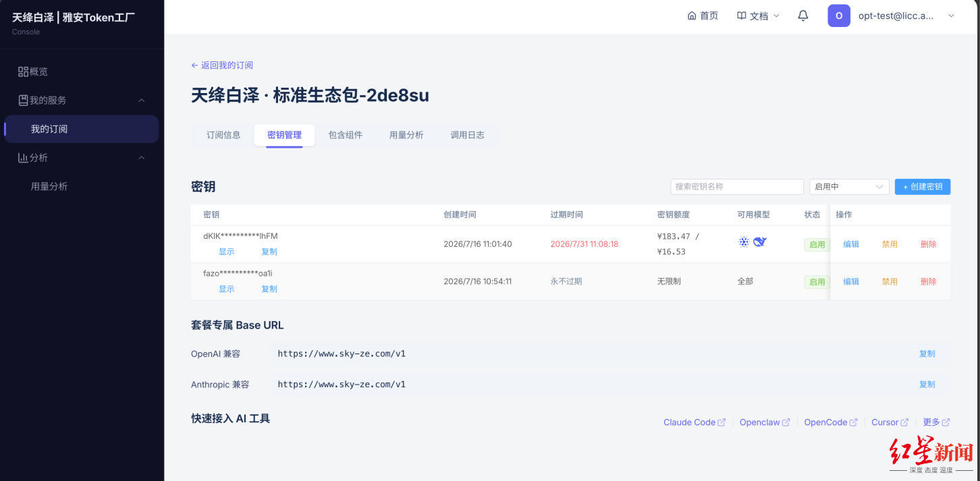Viewport: 980px width, 481px height.
Task: Click the home icon labeled 首页
Action: tap(691, 16)
